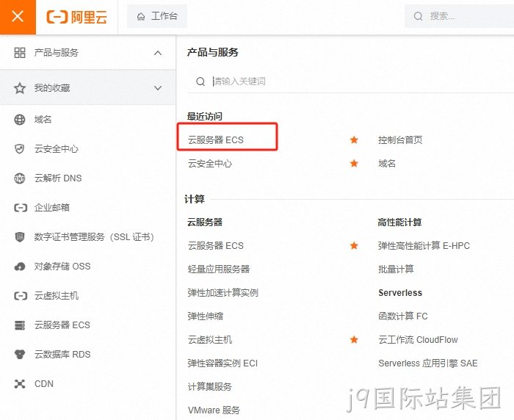Toggle favorite star for 域名 in 最近访问
514x420 pixels.
(x=354, y=163)
